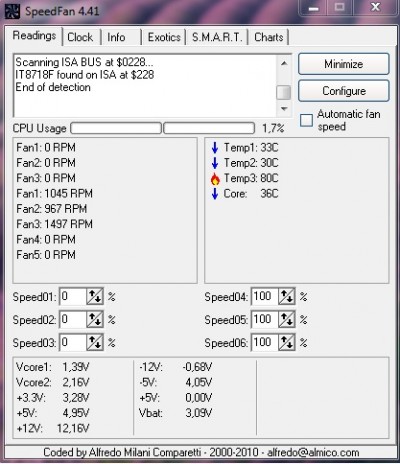
Task: Click into the Speed05 percent field
Action: [x=265, y=319]
